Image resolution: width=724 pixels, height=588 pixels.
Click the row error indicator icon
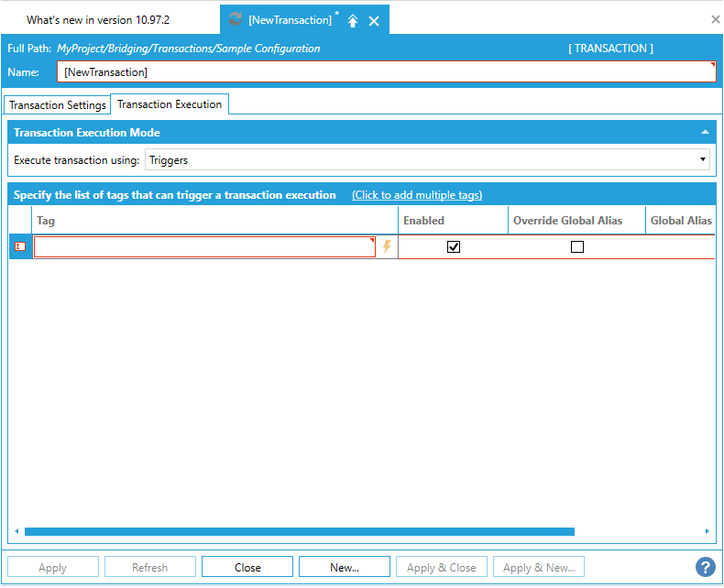coord(20,246)
